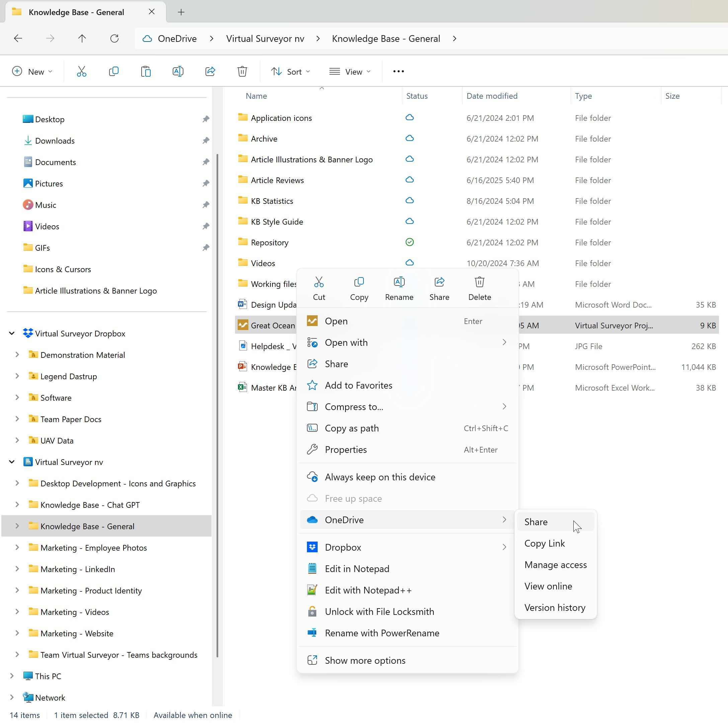
Task: Collapse the Virtual Surveyor Dropbox tree
Action: tap(12, 333)
